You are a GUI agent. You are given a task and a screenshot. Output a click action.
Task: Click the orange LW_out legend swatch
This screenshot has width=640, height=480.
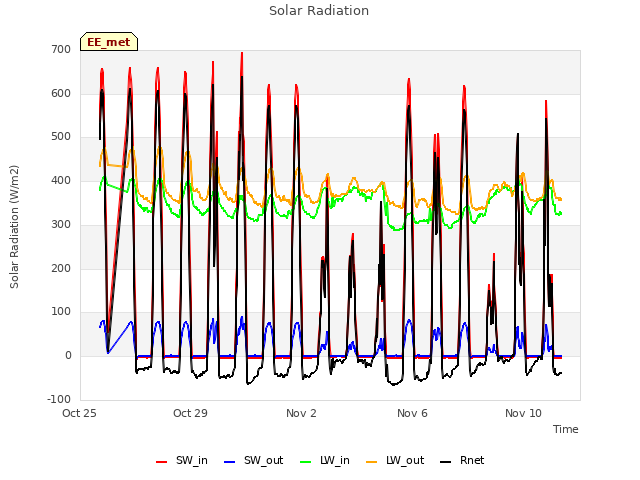point(372,462)
